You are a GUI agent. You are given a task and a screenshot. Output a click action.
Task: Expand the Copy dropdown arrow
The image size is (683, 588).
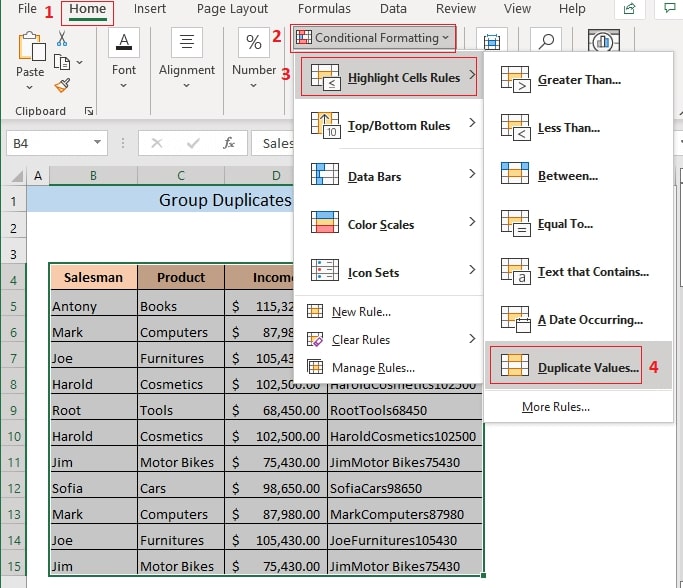(x=80, y=62)
